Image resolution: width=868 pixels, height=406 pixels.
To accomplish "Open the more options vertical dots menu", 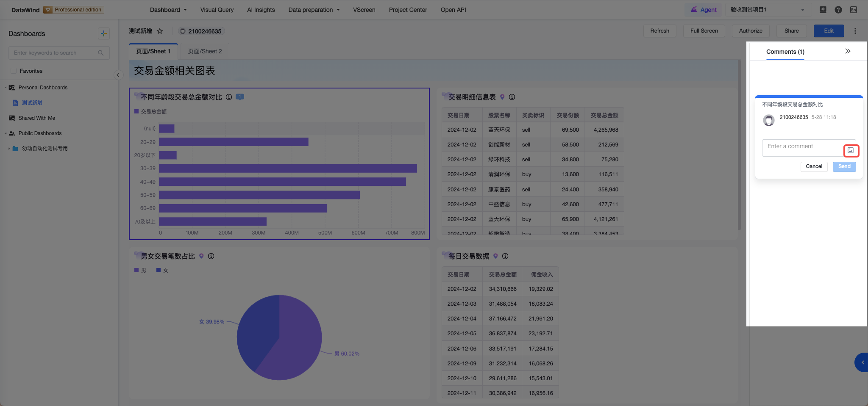I will point(855,31).
